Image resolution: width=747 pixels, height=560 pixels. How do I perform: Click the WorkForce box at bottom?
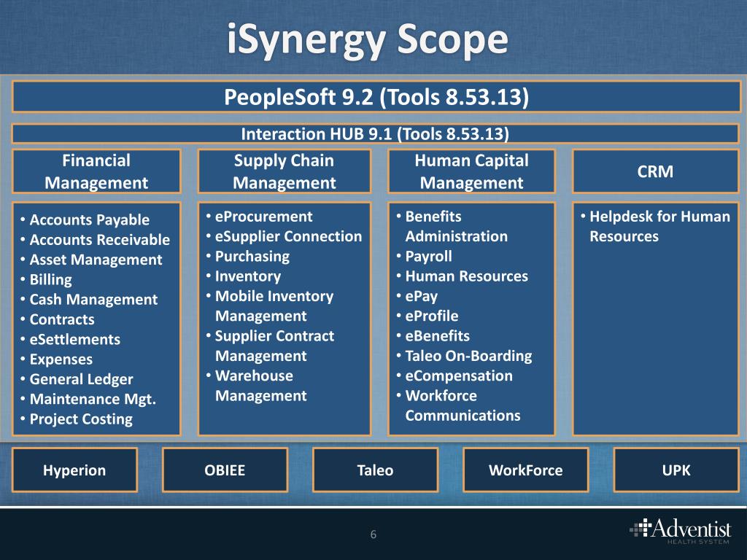coord(526,470)
